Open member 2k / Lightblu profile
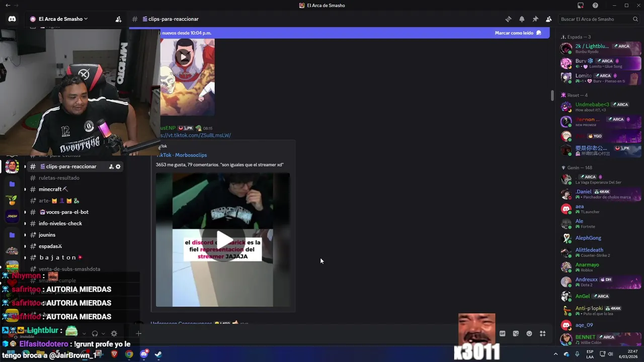 click(x=600, y=48)
